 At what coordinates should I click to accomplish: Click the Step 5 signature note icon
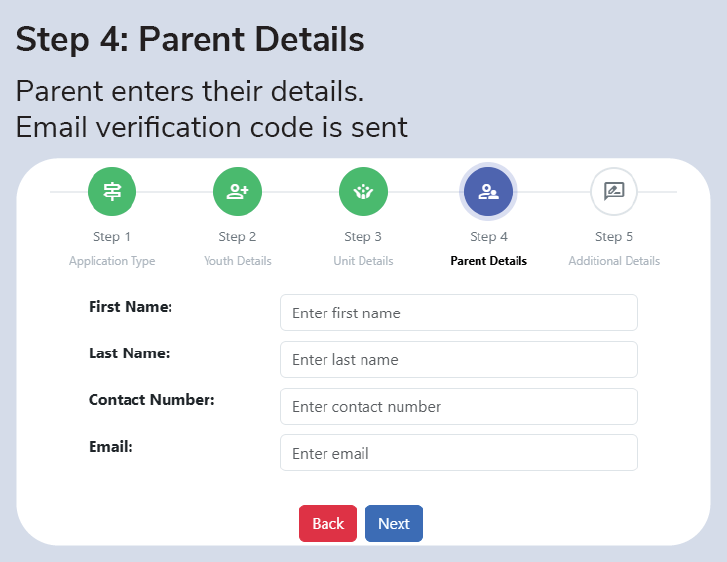pyautogui.click(x=614, y=192)
